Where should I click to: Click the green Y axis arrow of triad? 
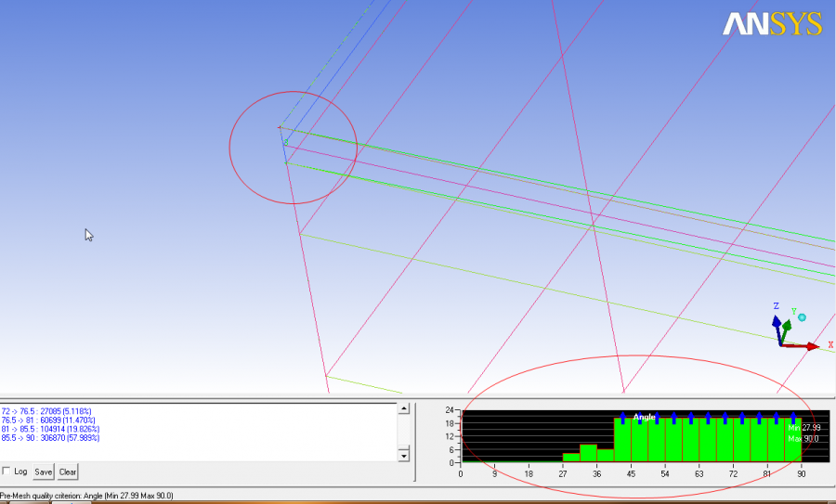(785, 331)
